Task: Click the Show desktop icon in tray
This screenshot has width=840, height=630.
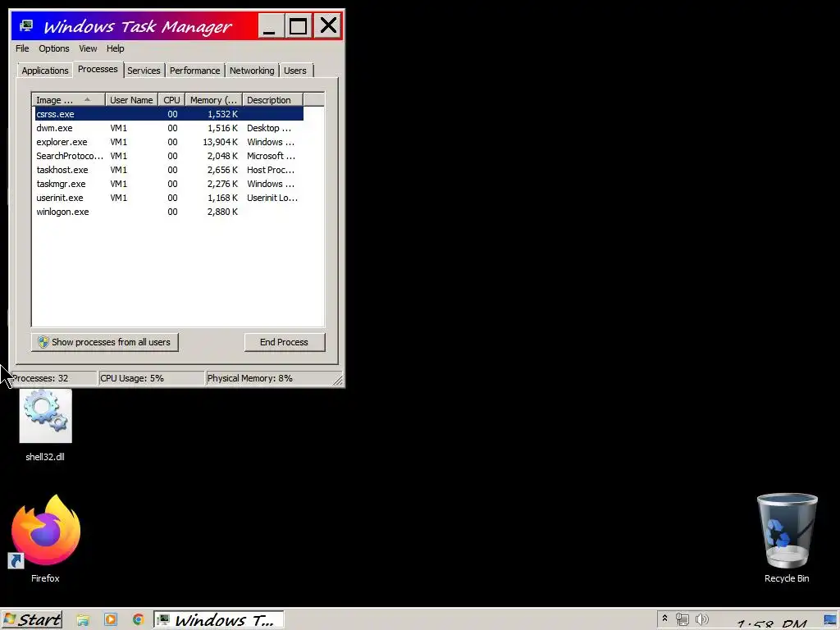Action: coord(830,620)
